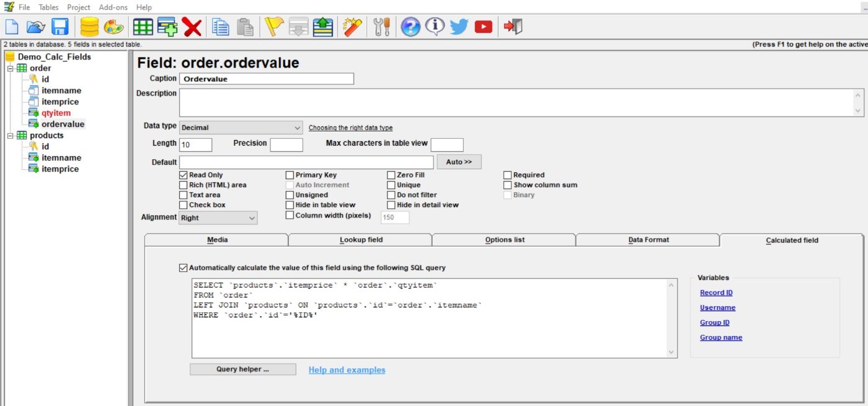Open the Data type dropdown

(x=241, y=128)
